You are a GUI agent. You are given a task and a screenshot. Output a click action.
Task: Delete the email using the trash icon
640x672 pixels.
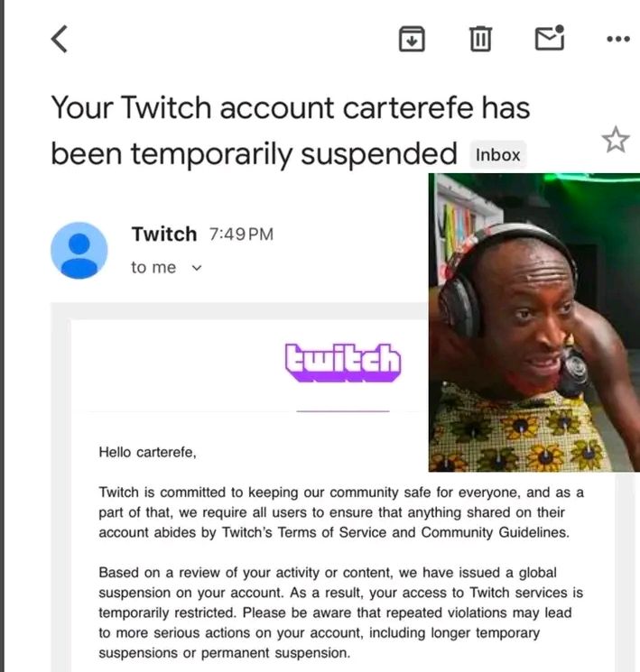(x=480, y=39)
